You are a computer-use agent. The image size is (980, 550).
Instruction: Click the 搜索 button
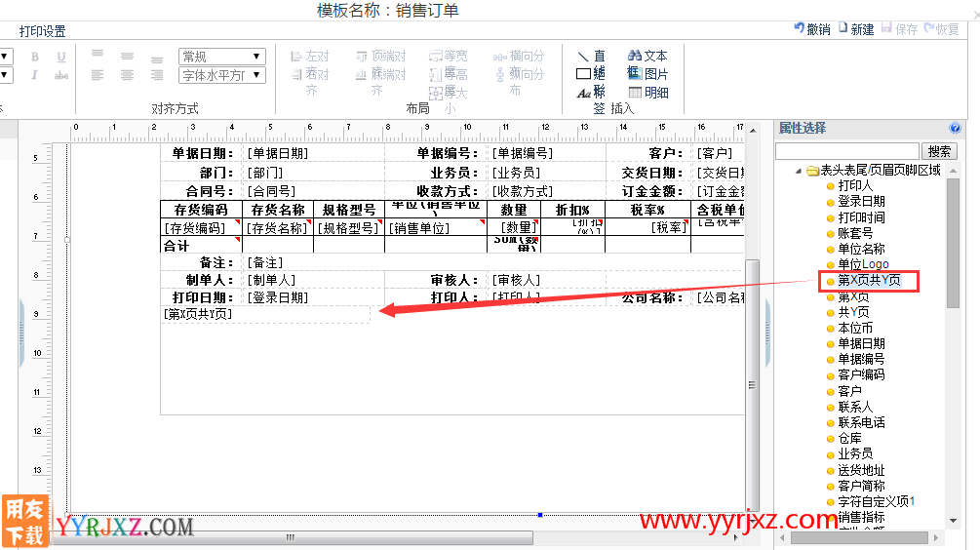[x=940, y=151]
